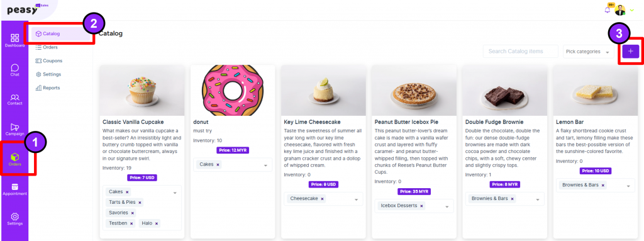Remove Cheesecake tag from Key Lime Cheesecake
The height and width of the screenshot is (241, 644).
tap(323, 199)
